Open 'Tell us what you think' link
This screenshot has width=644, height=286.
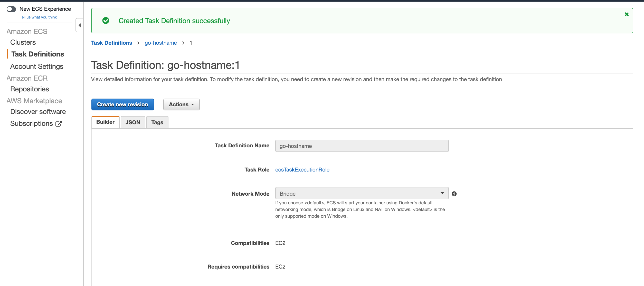[x=38, y=17]
